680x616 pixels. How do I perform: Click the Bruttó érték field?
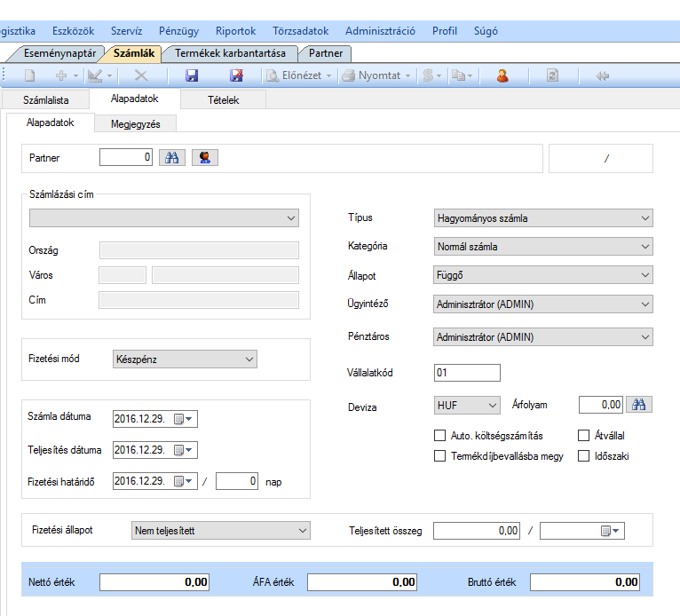point(585,582)
